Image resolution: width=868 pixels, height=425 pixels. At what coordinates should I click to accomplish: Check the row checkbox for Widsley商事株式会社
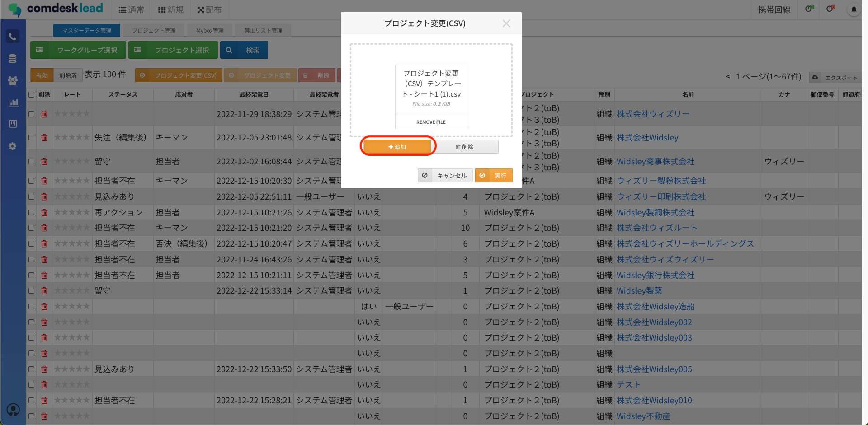pos(32,161)
